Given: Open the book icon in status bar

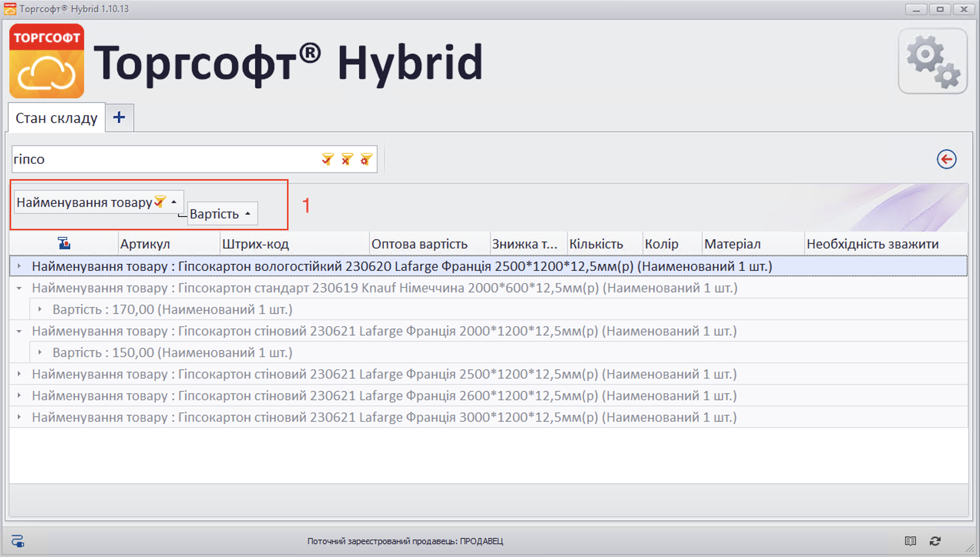Looking at the screenshot, I should 910,541.
